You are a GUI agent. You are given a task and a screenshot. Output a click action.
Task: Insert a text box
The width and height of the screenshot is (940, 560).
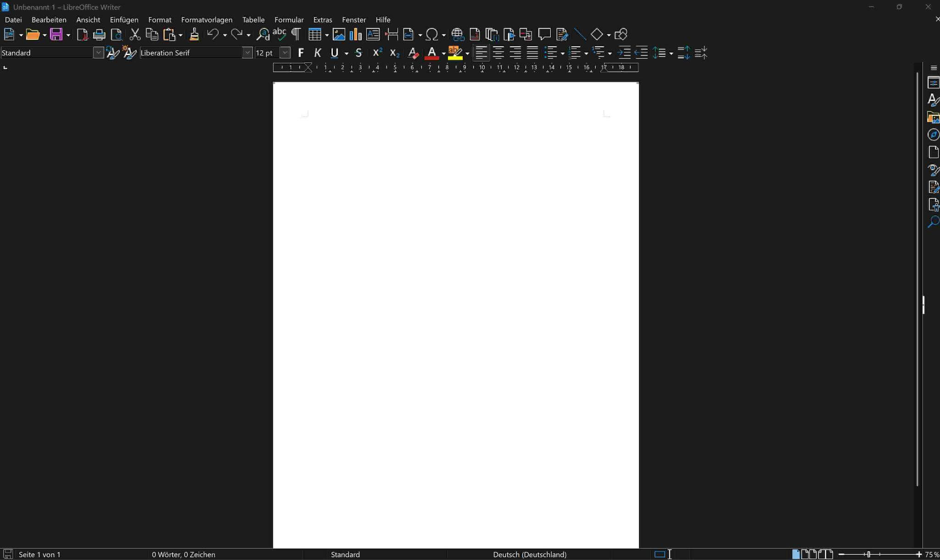(x=373, y=34)
